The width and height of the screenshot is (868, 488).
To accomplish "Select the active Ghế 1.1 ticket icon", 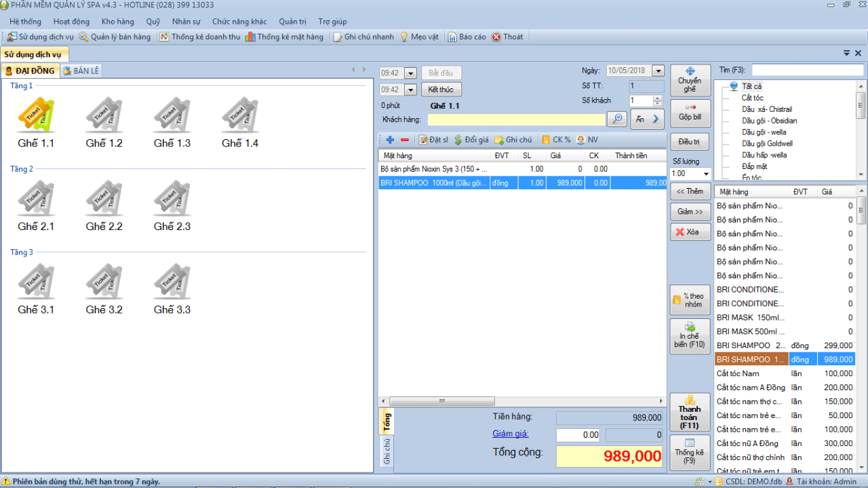I will click(x=36, y=115).
